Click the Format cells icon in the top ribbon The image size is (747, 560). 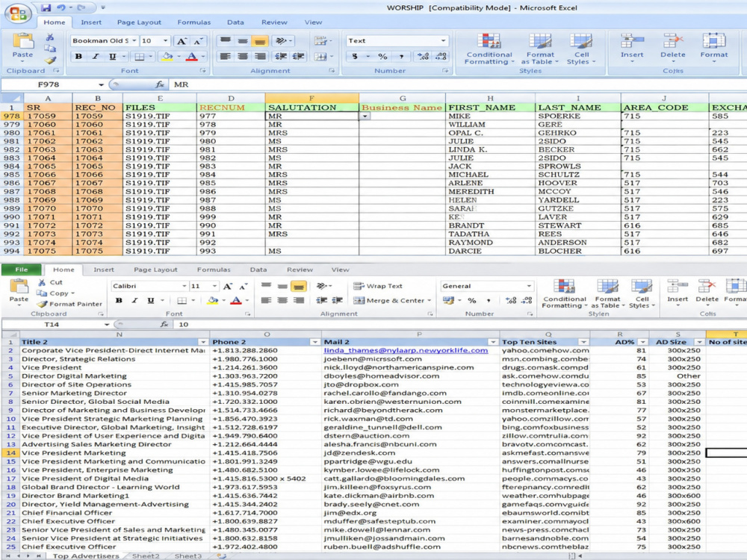pyautogui.click(x=713, y=41)
